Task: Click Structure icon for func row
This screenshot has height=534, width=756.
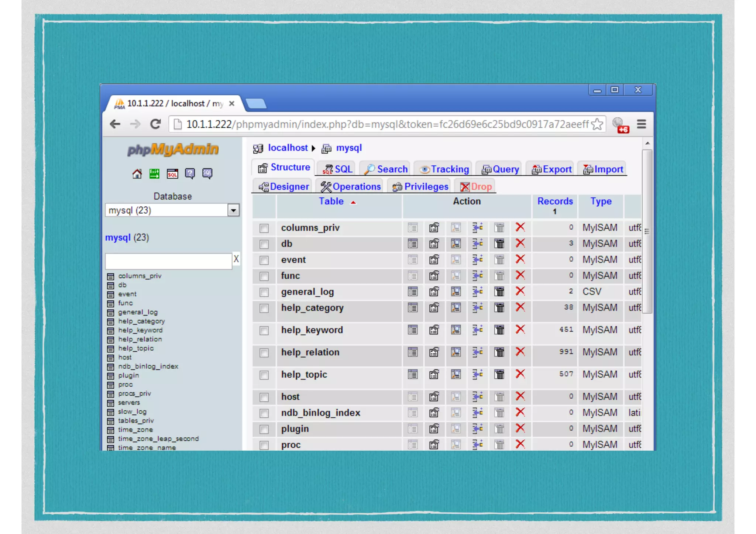Action: tap(434, 276)
